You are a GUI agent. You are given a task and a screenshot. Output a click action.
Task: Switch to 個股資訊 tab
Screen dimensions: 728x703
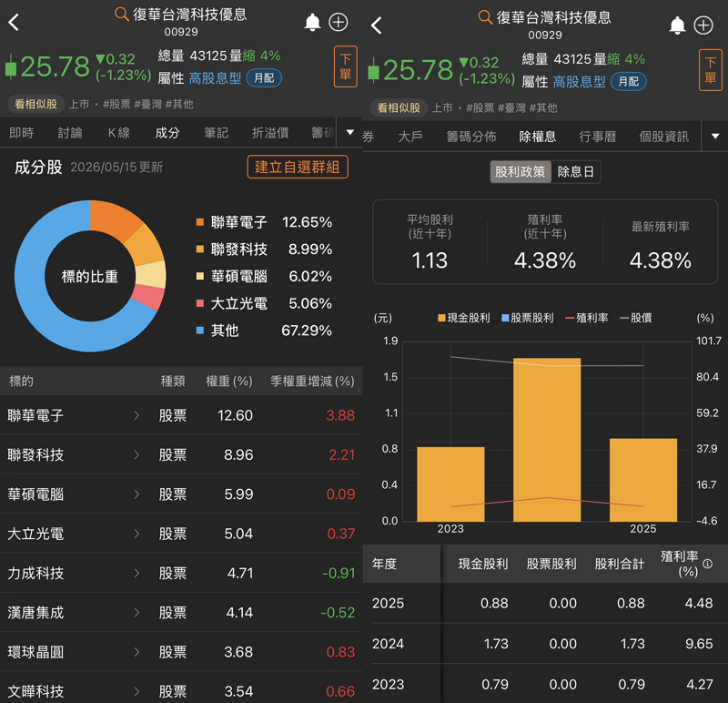[664, 137]
